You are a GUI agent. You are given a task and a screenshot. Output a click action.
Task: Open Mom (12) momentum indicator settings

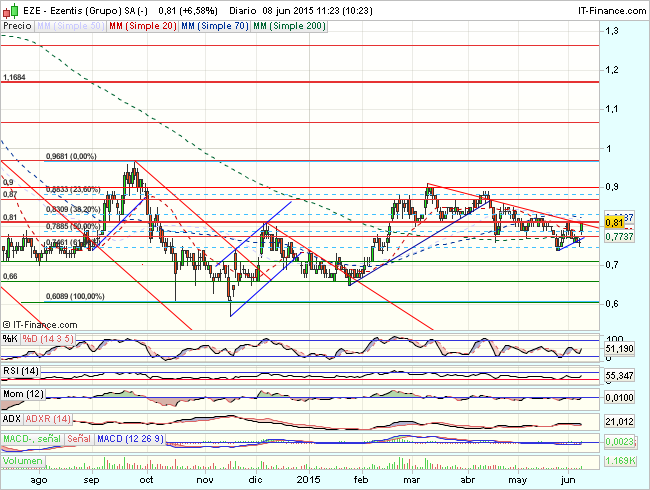(22, 396)
